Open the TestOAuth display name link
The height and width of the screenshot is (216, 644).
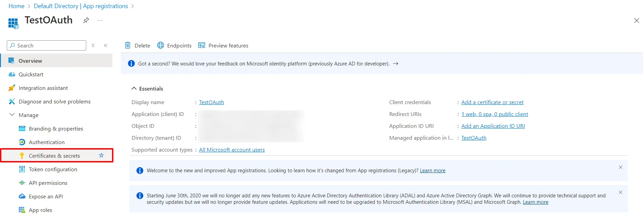pyautogui.click(x=211, y=102)
